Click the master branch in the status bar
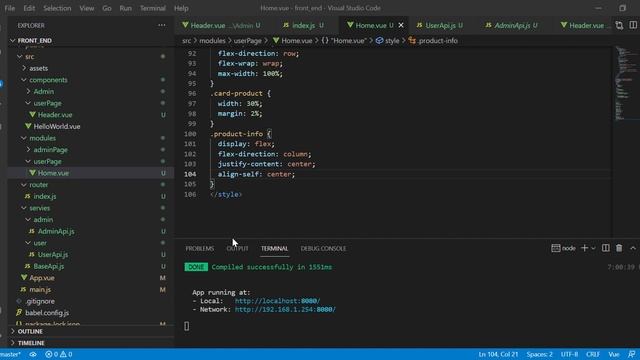640x360 pixels. [11, 354]
